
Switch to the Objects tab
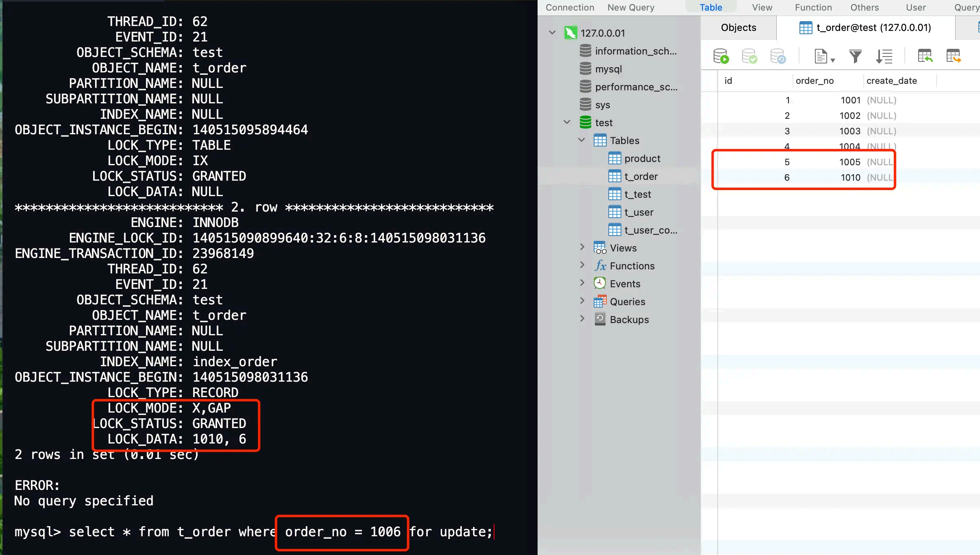[738, 28]
